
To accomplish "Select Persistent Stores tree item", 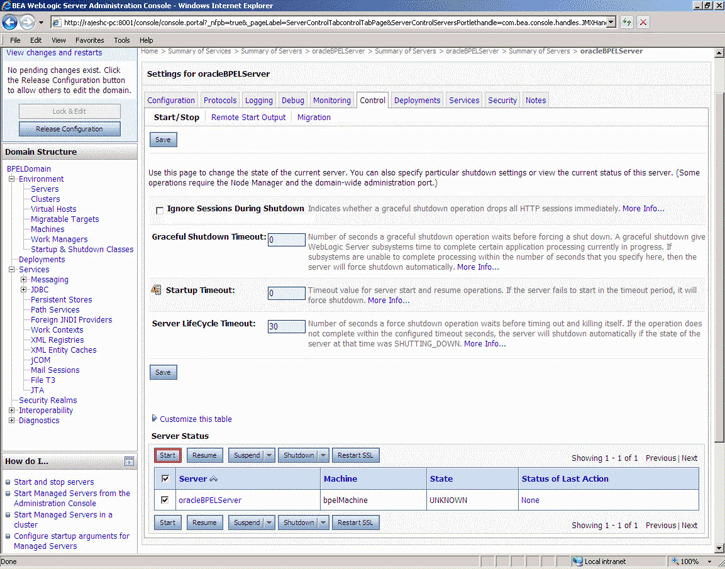I will pyautogui.click(x=61, y=300).
